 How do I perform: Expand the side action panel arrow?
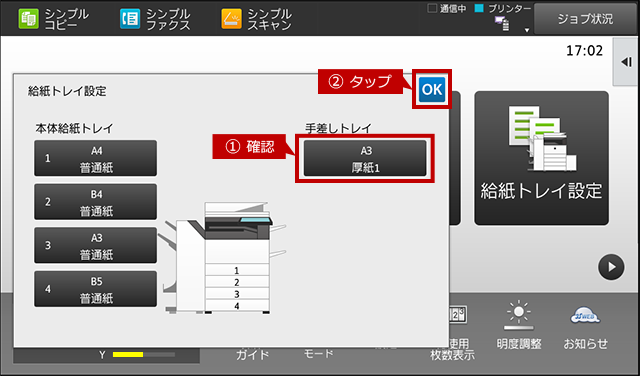pos(626,62)
